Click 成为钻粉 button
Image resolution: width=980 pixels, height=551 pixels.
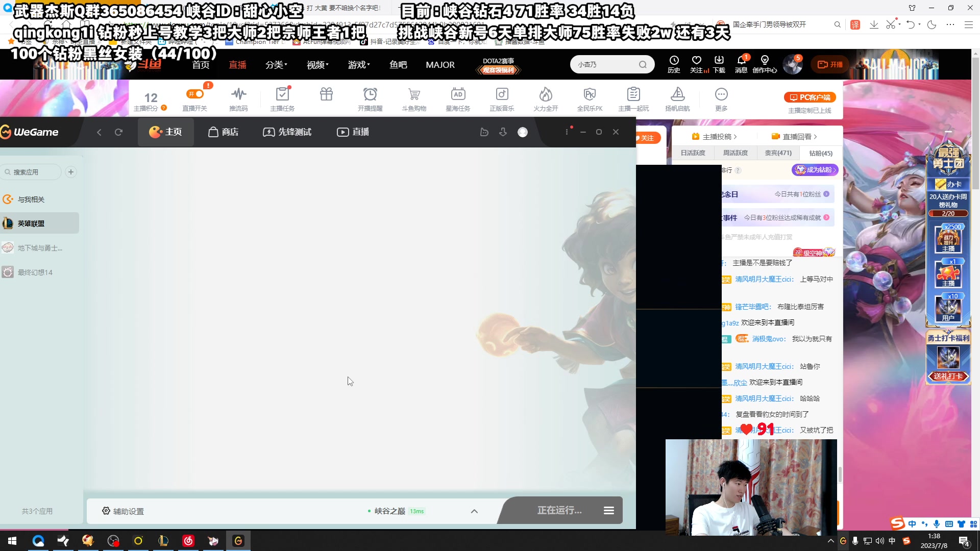(815, 170)
